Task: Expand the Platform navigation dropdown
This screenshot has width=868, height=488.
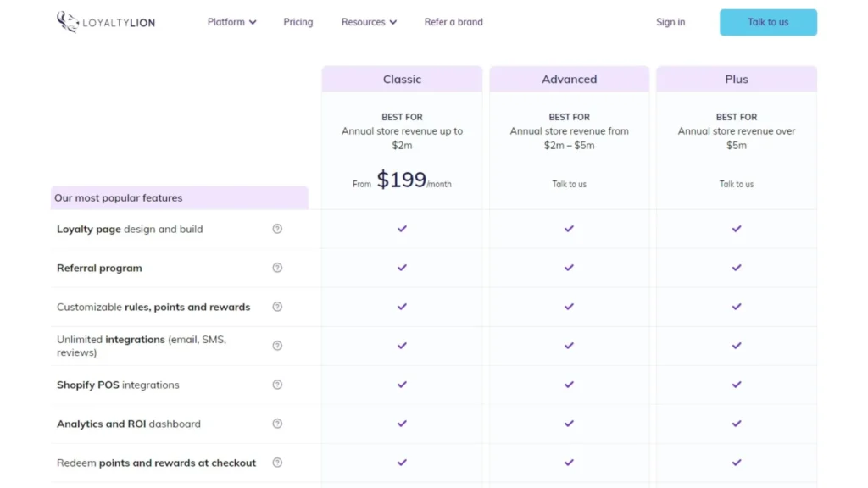Action: point(231,22)
